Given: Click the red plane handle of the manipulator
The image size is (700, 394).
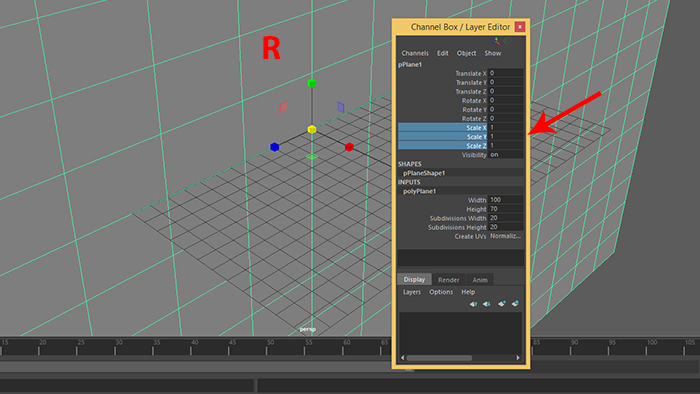Looking at the screenshot, I should pyautogui.click(x=283, y=107).
